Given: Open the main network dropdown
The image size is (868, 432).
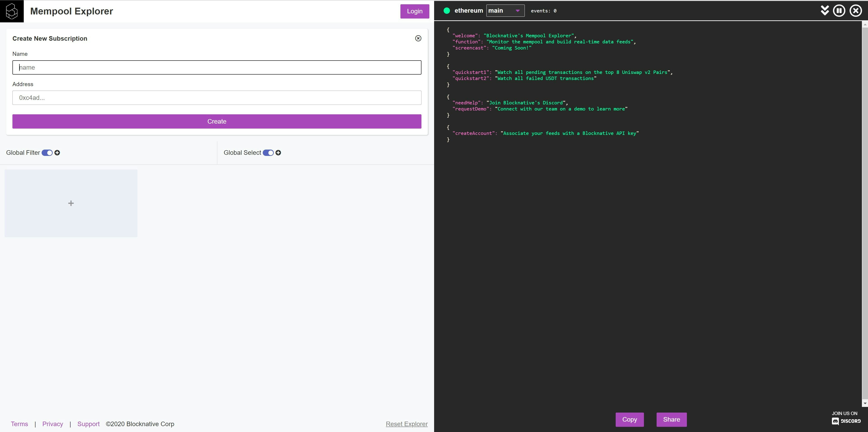Looking at the screenshot, I should [505, 11].
